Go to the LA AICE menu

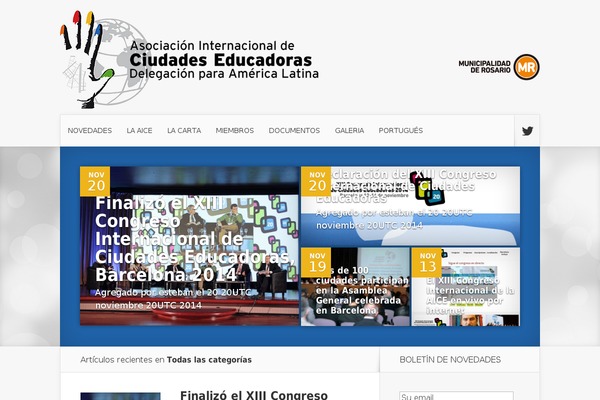139,131
